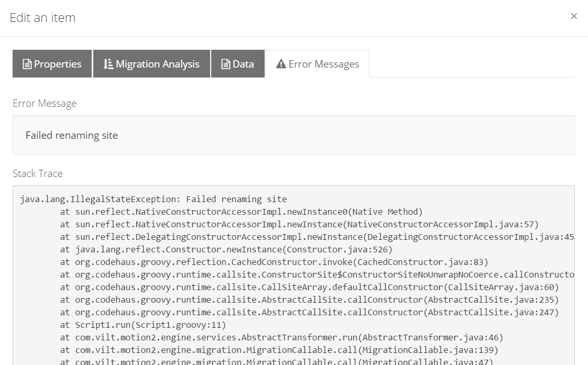Image resolution: width=588 pixels, height=365 pixels.
Task: Click the MigrationCallable.java:47 stack line
Action: [276, 362]
